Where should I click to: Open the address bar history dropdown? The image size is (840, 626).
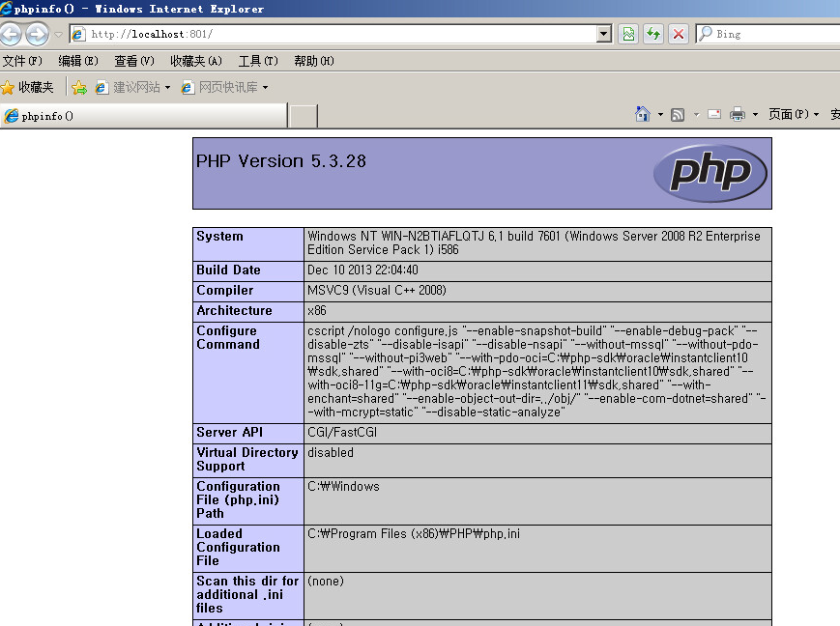click(604, 34)
